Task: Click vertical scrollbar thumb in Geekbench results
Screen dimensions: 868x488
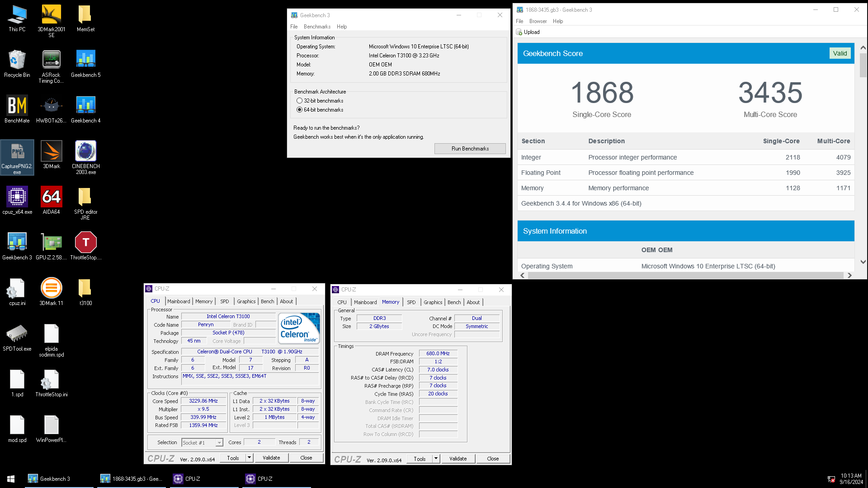Action: pyautogui.click(x=863, y=65)
